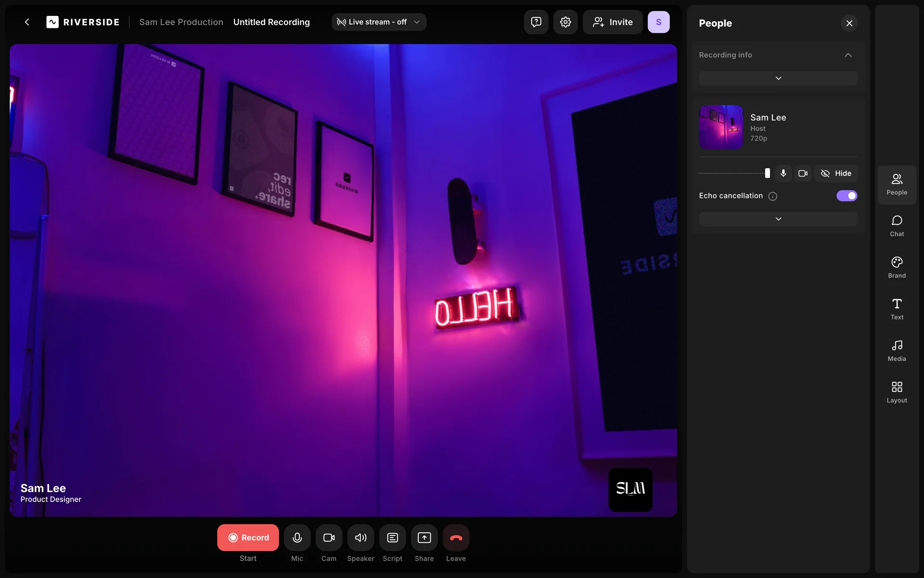Switch to the Chat tab
The image size is (924, 578).
[897, 226]
